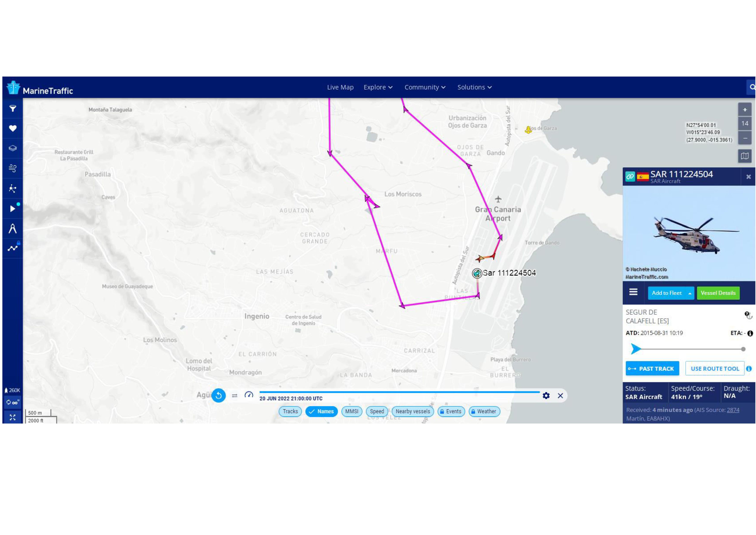Open the filter funnel tool in sidebar
The width and height of the screenshot is (756, 535).
(12, 108)
